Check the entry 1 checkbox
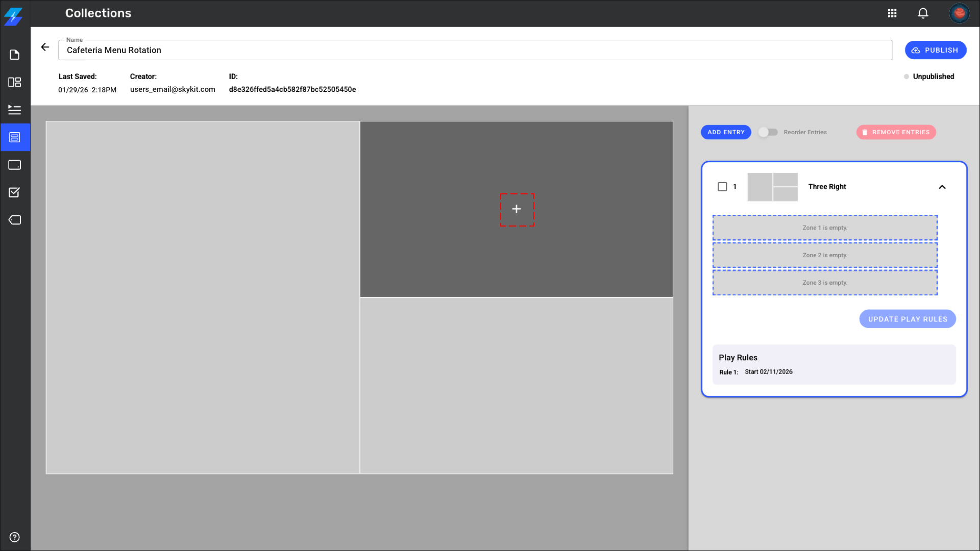Screen dimensions: 980x551 coord(722,187)
